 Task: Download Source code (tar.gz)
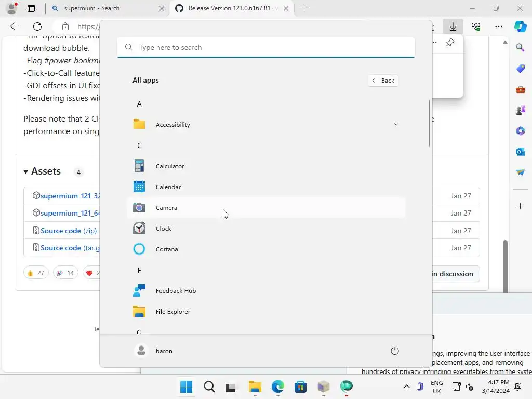(x=70, y=248)
